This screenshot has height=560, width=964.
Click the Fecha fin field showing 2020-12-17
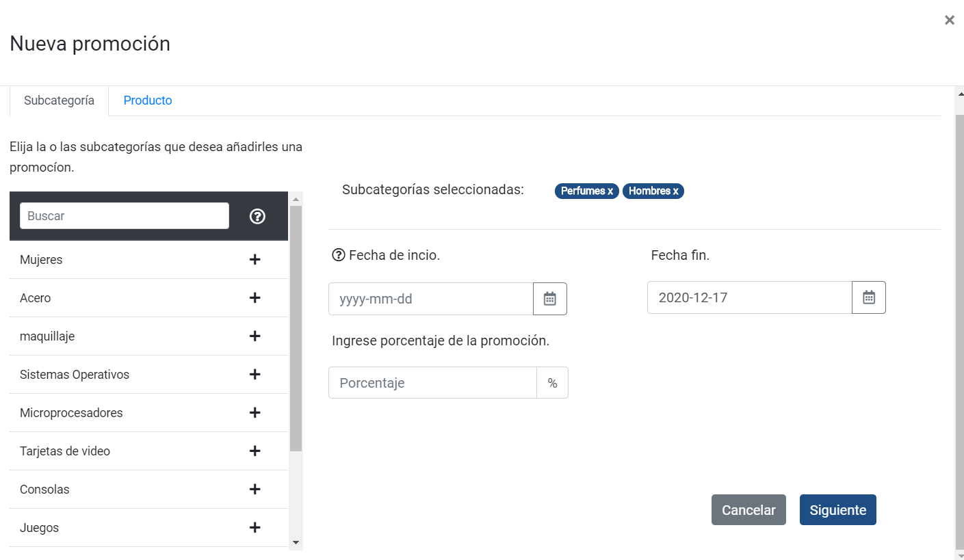[x=750, y=297]
